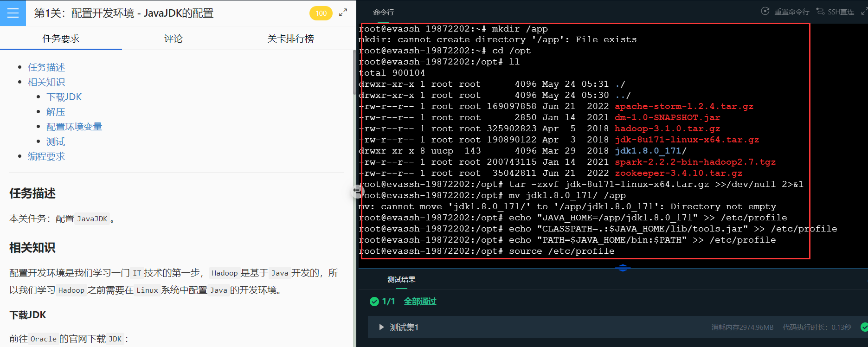Screen dimensions: 868x347
Task: Open the 配置环境变量 anchor link
Action: [74, 127]
